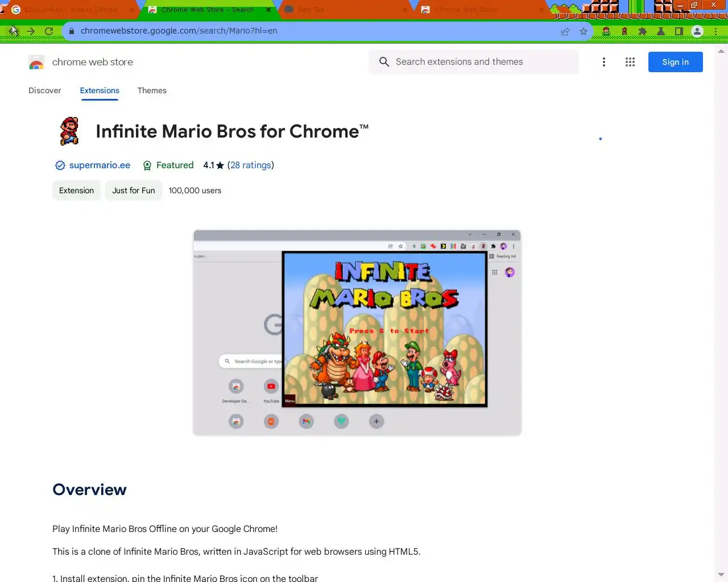Click the 'Play Infinite Mario Bros Offline' sentence

click(165, 529)
